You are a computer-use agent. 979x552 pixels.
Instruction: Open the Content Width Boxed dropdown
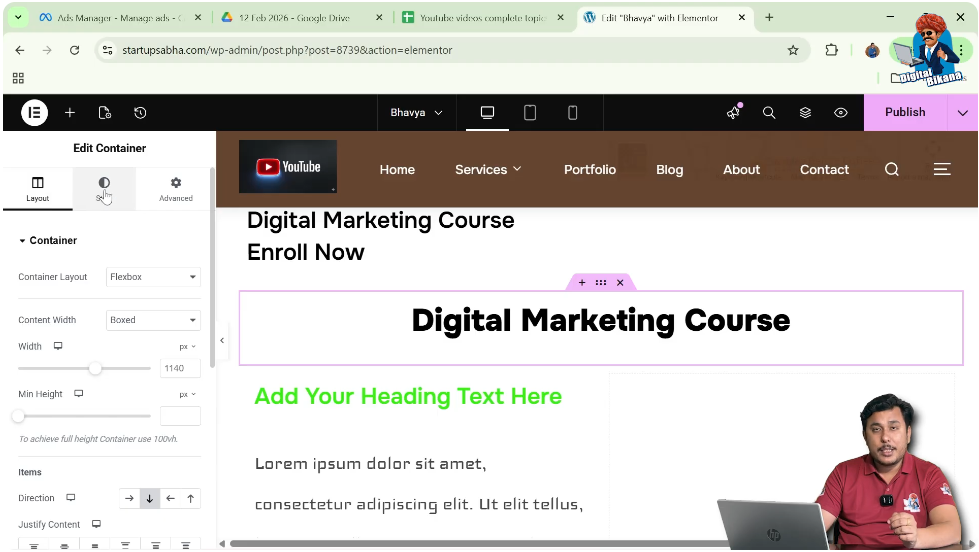click(x=153, y=320)
